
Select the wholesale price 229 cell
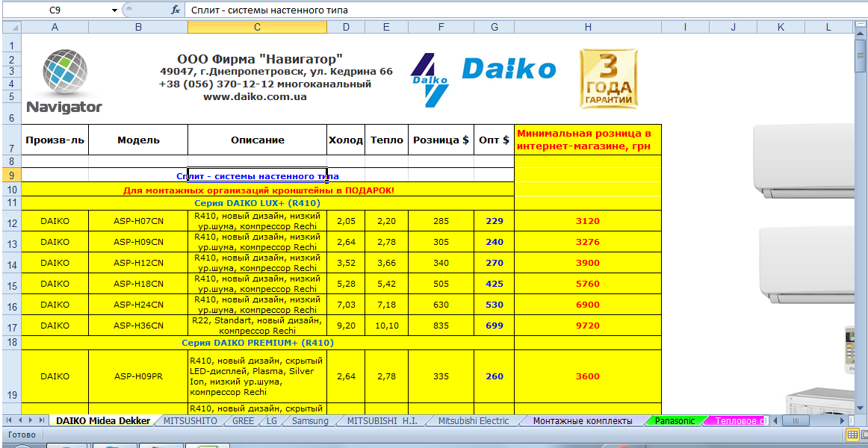coord(495,221)
